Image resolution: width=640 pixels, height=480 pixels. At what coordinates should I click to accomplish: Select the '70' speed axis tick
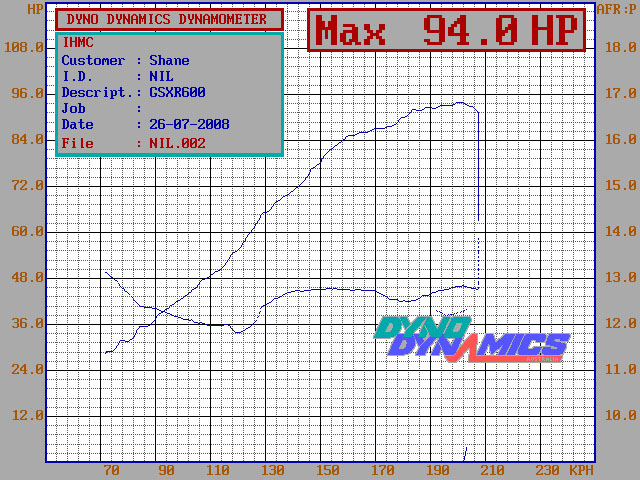click(111, 470)
